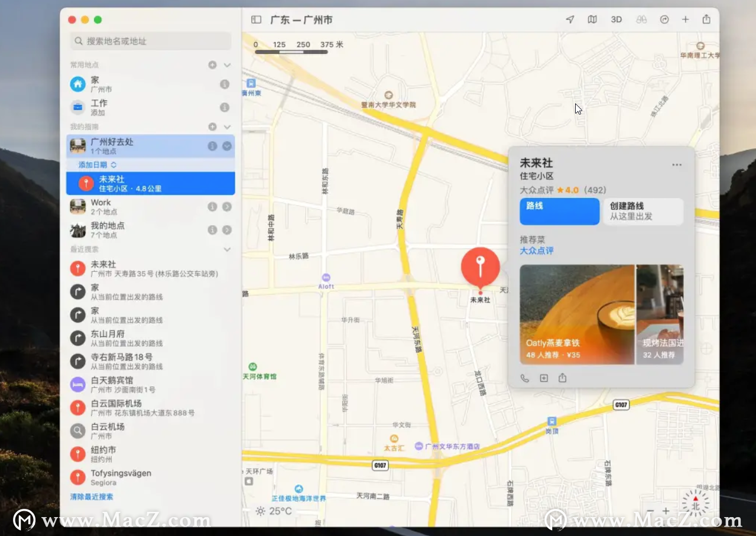Open recent search 纽约市

point(150,454)
